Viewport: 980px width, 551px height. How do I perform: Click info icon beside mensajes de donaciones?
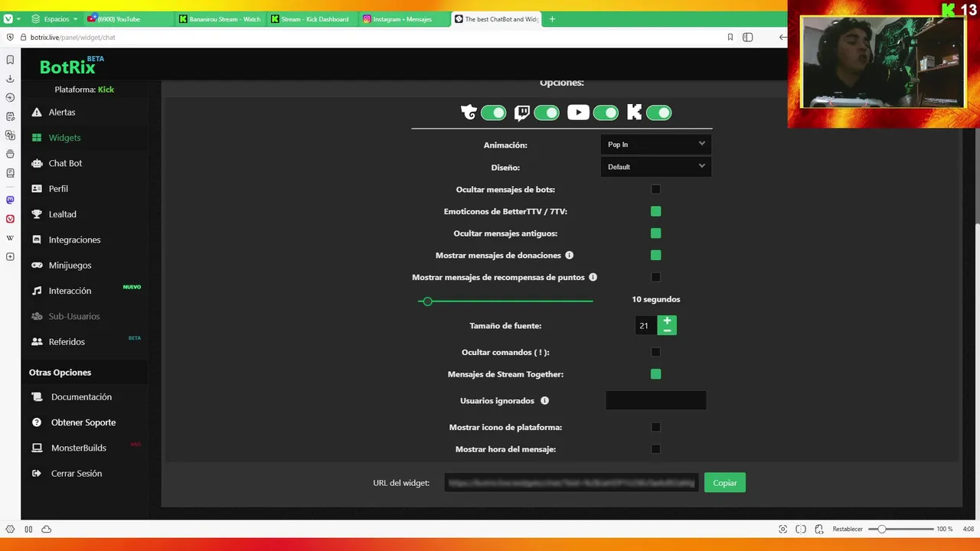point(569,256)
